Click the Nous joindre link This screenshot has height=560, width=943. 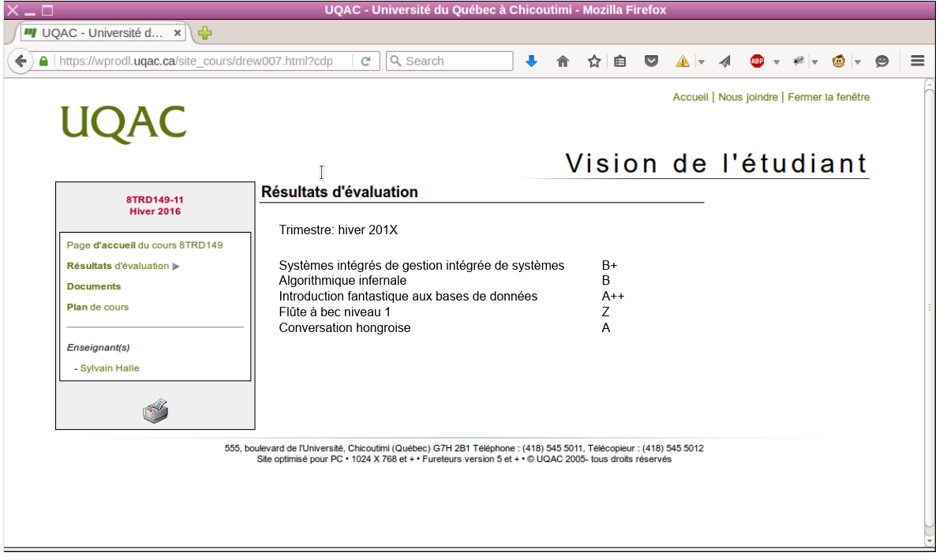747,97
